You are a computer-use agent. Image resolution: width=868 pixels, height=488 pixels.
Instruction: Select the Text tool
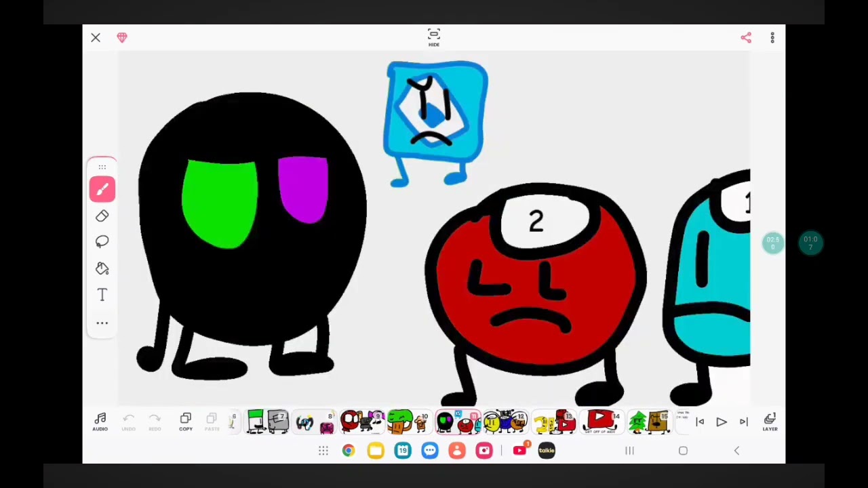[102, 295]
